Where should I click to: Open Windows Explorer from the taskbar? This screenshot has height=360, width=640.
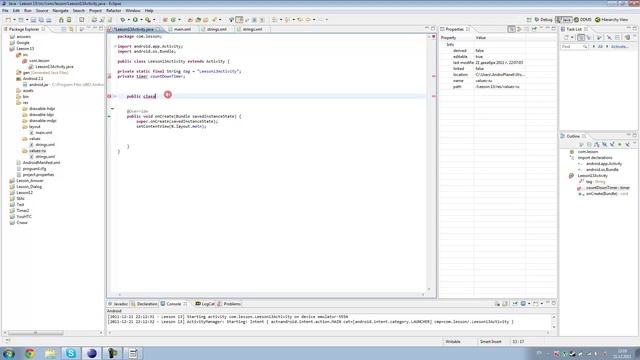point(50,353)
